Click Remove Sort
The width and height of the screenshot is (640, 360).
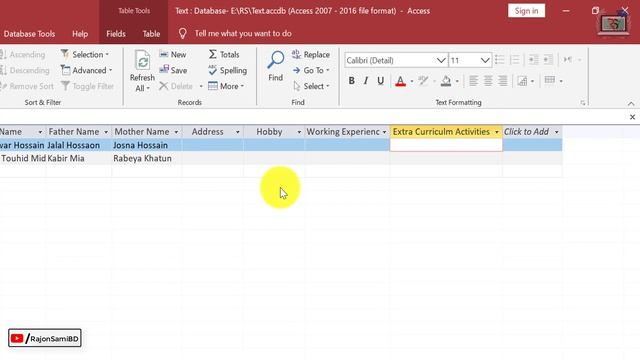(27, 86)
